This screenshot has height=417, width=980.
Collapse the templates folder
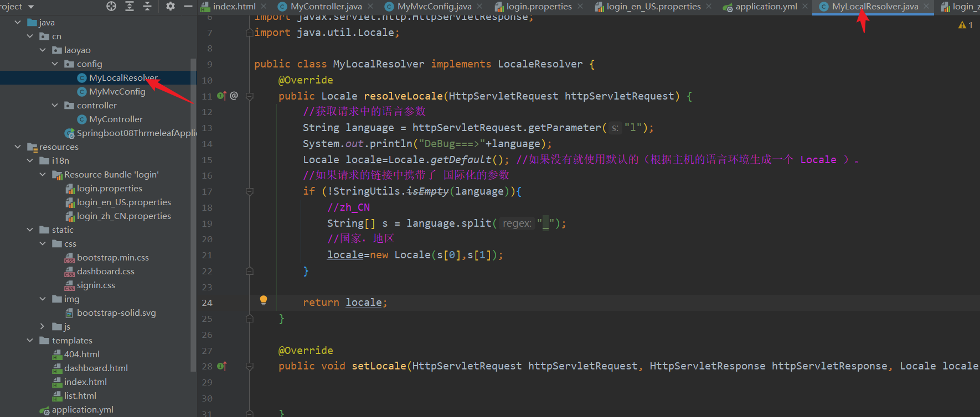click(30, 340)
